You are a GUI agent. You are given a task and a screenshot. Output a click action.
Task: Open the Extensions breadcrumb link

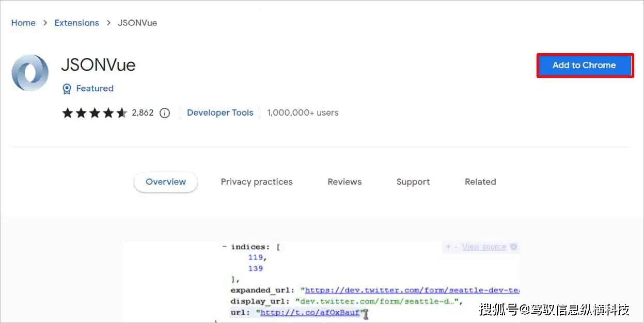[76, 23]
